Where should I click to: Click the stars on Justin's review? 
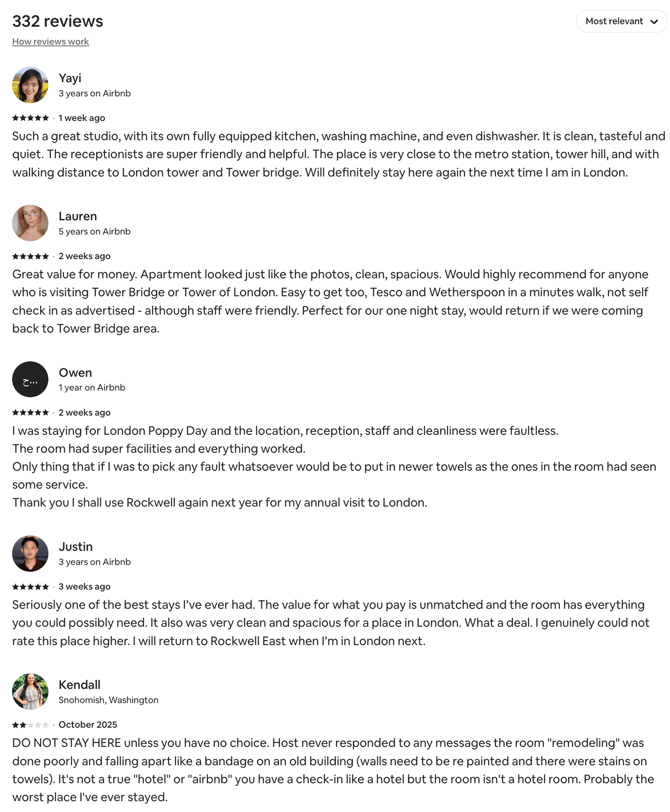30,587
